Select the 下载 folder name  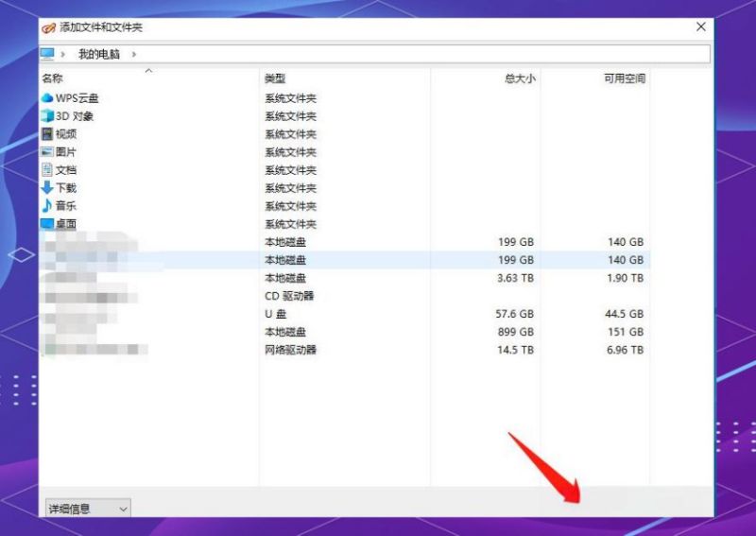(66, 188)
